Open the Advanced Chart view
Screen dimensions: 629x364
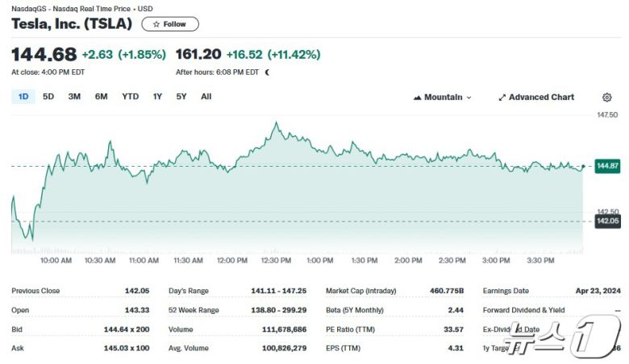(x=541, y=97)
